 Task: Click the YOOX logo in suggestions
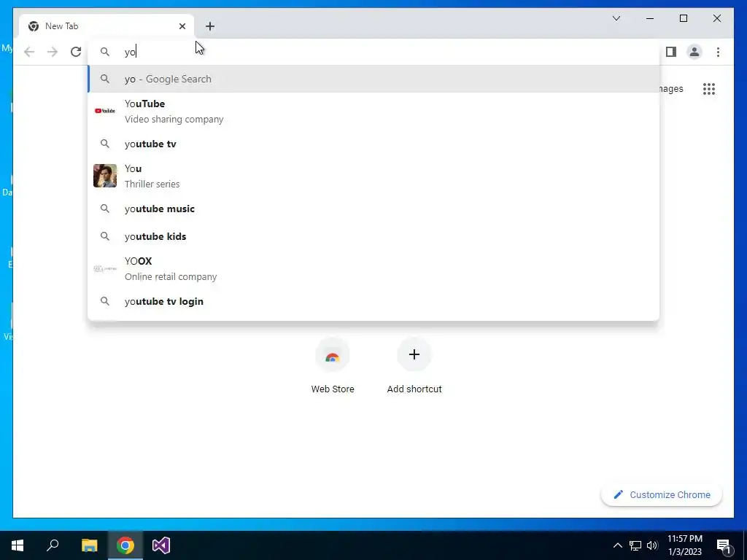coord(105,268)
